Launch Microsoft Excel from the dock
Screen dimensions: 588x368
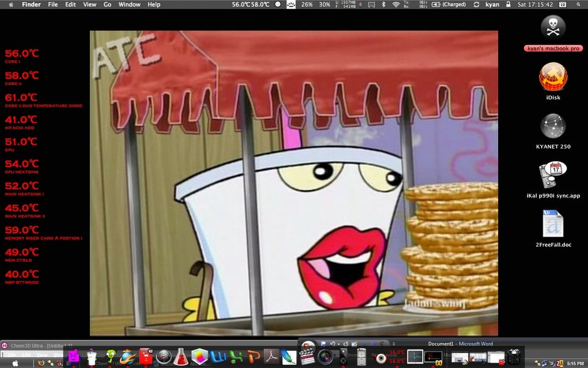[x=236, y=357]
